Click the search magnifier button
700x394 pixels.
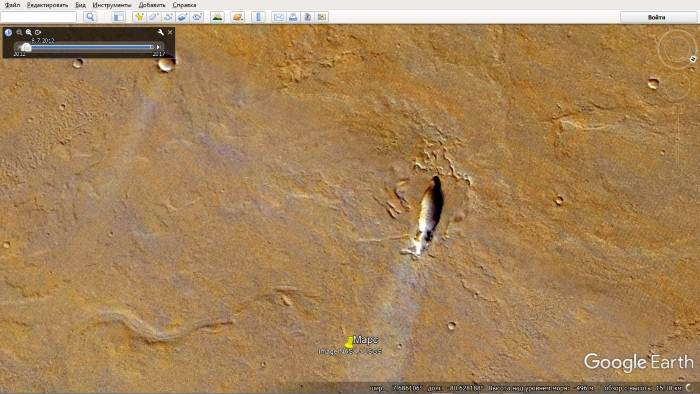(x=90, y=17)
